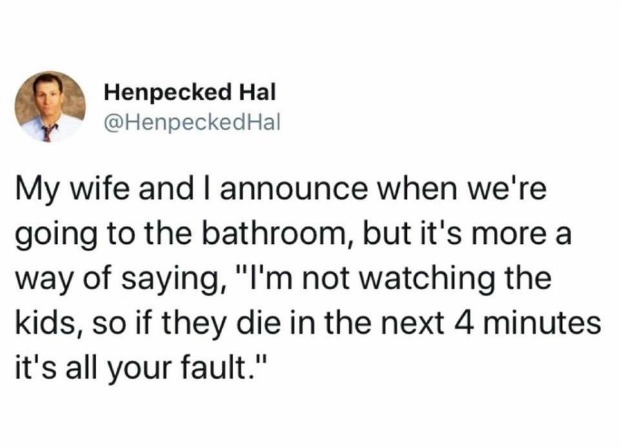Screen dimensions: 620x448
Task: Click the man's face in the avatar
Action: [x=47, y=96]
